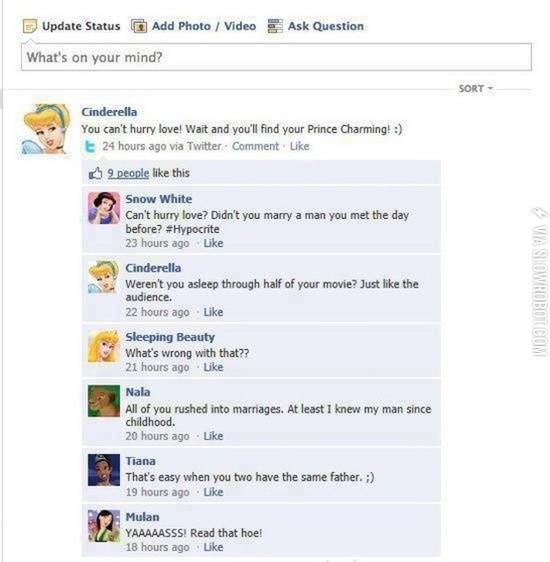Click Comment under Cinderella's status

255,146
